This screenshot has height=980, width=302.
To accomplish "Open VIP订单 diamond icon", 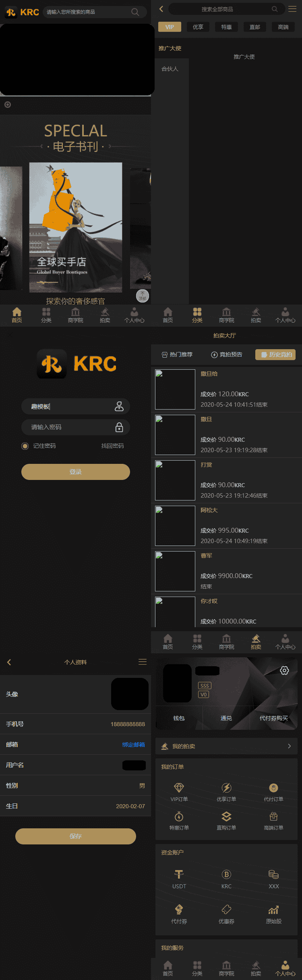I will (179, 787).
